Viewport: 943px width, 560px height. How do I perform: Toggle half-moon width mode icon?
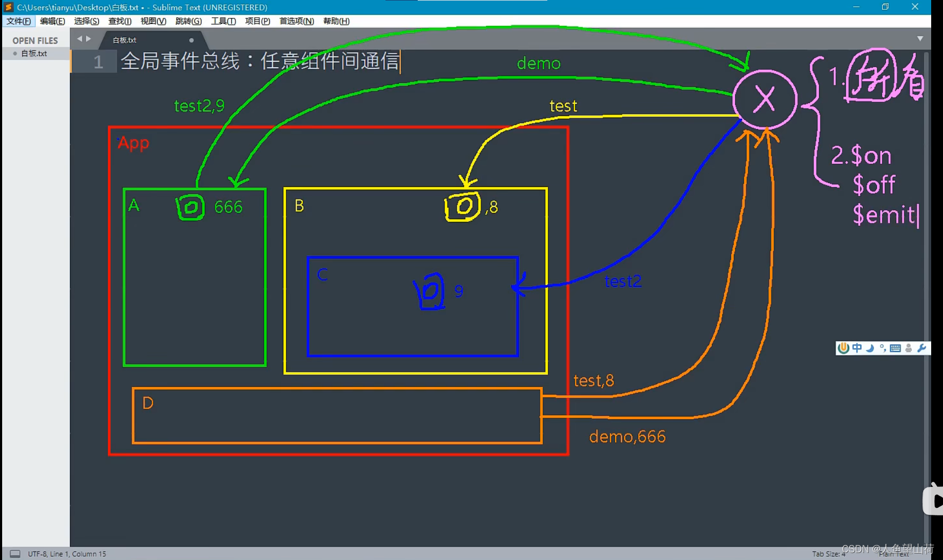tap(870, 348)
